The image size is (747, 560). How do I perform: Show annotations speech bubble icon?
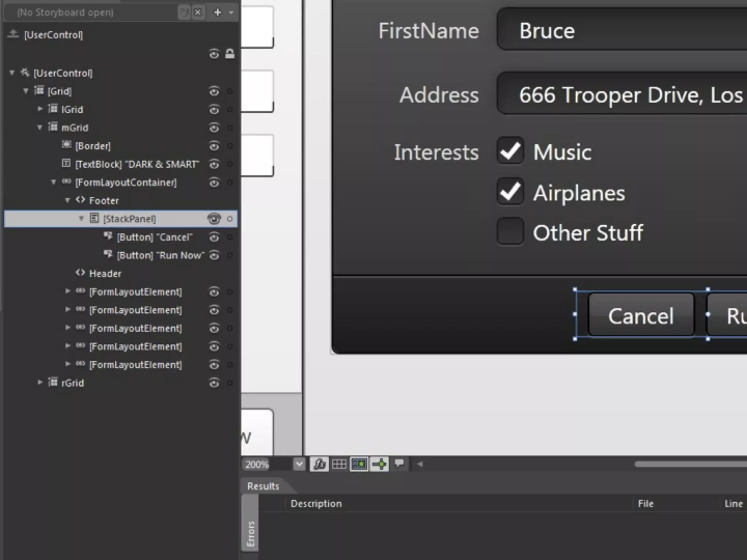[x=399, y=464]
